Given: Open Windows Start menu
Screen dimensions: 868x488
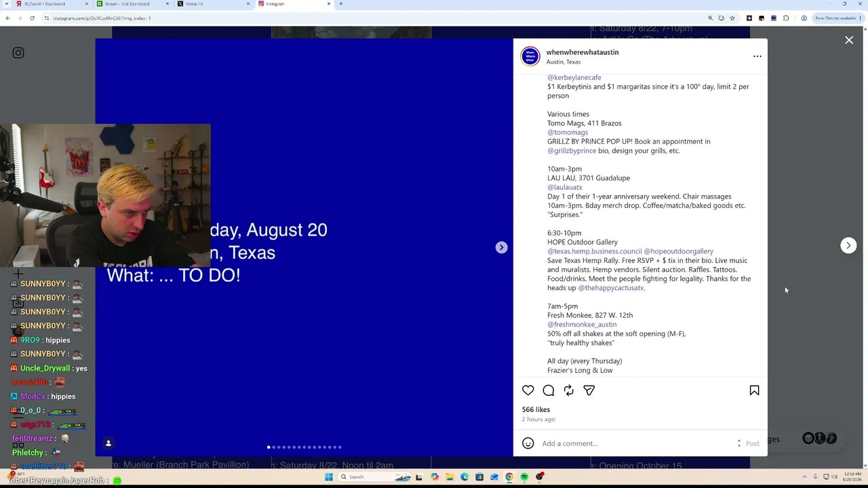Looking at the screenshot, I should click(x=329, y=477).
